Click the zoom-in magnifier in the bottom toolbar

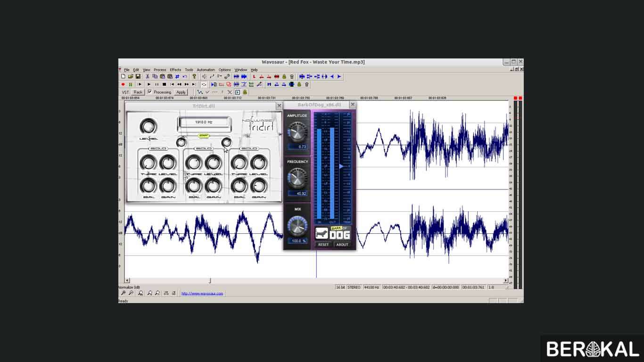tap(124, 293)
